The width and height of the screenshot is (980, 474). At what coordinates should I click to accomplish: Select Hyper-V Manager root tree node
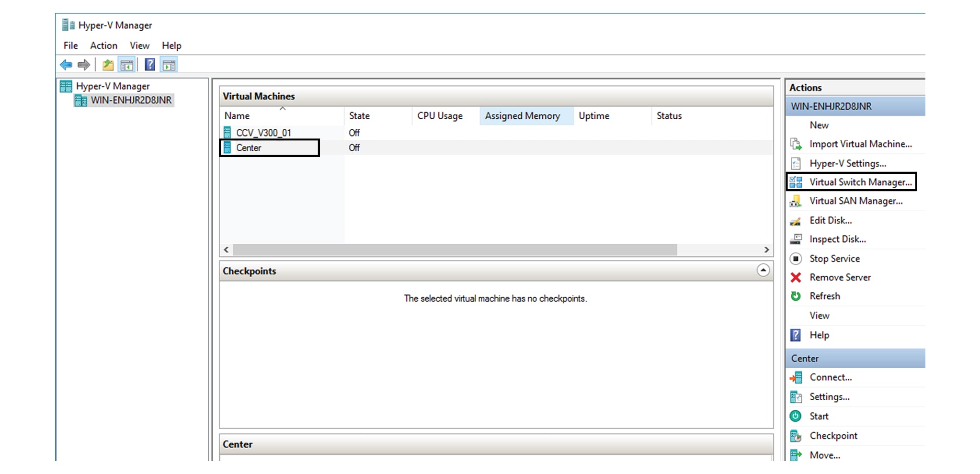tap(113, 86)
